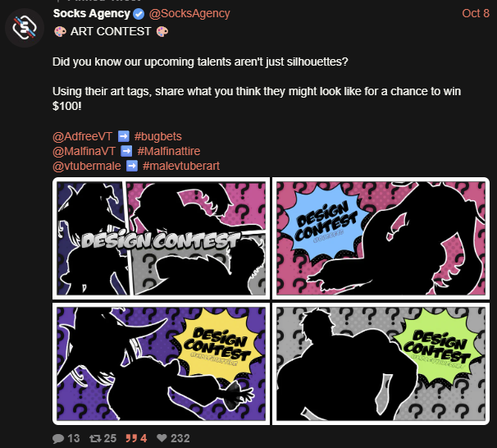Visit the @AdfreeVT mention
This screenshot has width=497, height=448.
82,136
